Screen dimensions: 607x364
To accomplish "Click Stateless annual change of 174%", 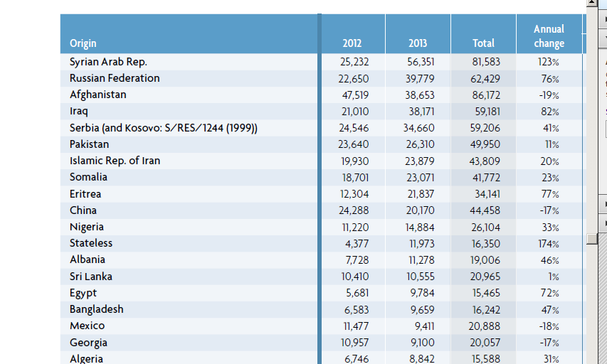I will (548, 244).
